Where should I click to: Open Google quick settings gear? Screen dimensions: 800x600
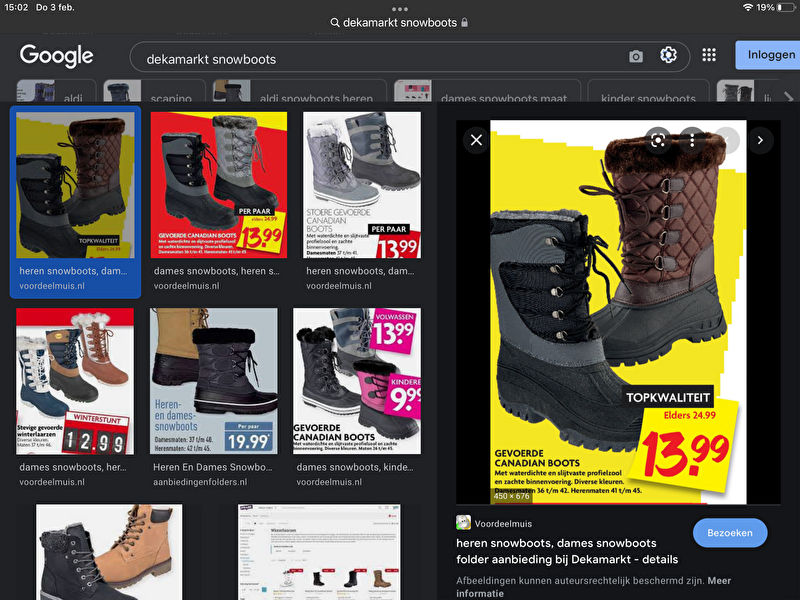click(x=668, y=55)
